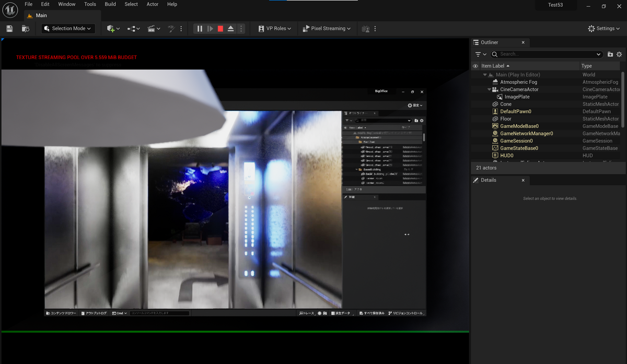The width and height of the screenshot is (627, 364).
Task: Open the Build menu
Action: click(x=110, y=4)
